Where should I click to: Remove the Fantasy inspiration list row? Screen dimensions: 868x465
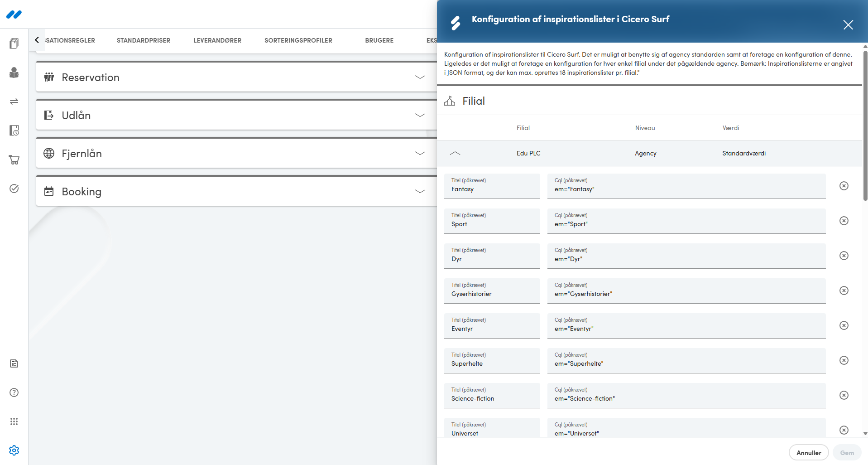click(x=844, y=186)
